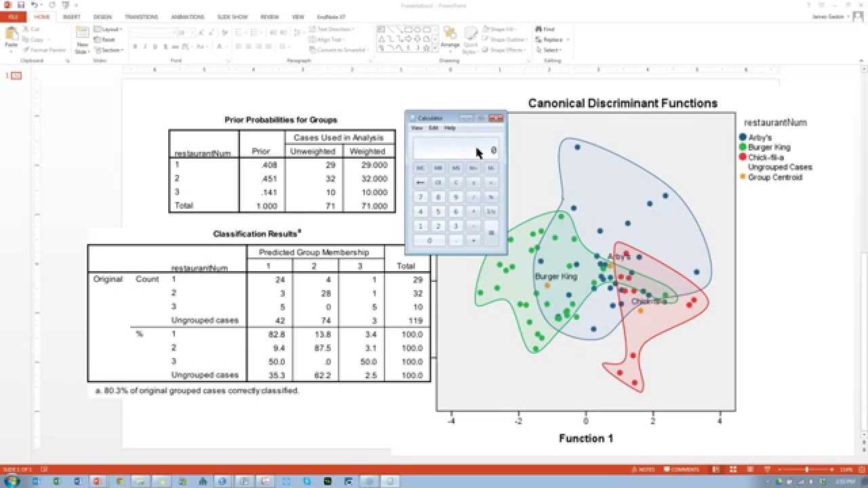Viewport: 868px width, 488px height.
Task: Toggle Text Shadow formatting
Action: coord(165,47)
